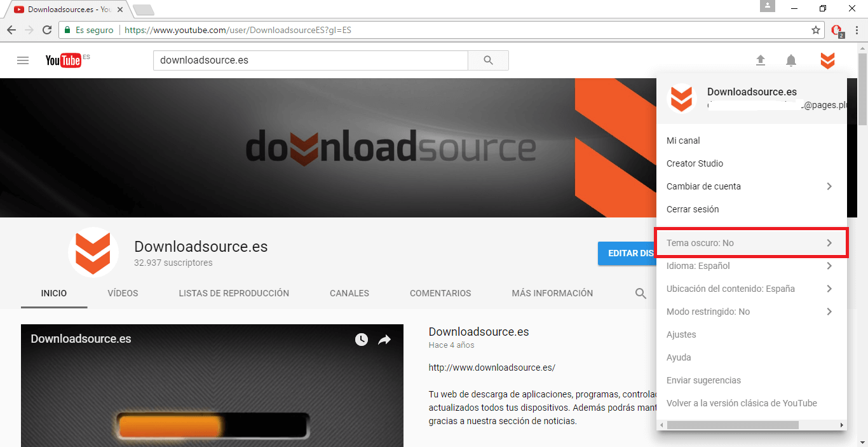Image resolution: width=868 pixels, height=447 pixels.
Task: Click the menu scrollbar right arrow
Action: [842, 425]
